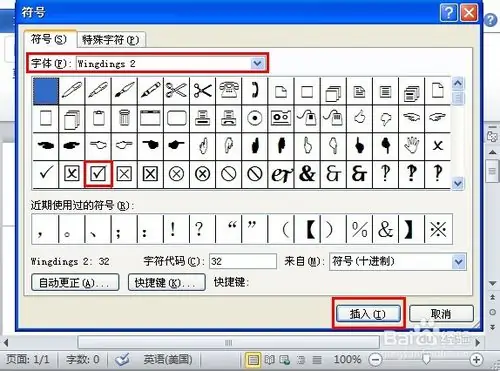This screenshot has width=500, height=371.
Task: Click the spell check icon in status bar
Action: coord(122,360)
